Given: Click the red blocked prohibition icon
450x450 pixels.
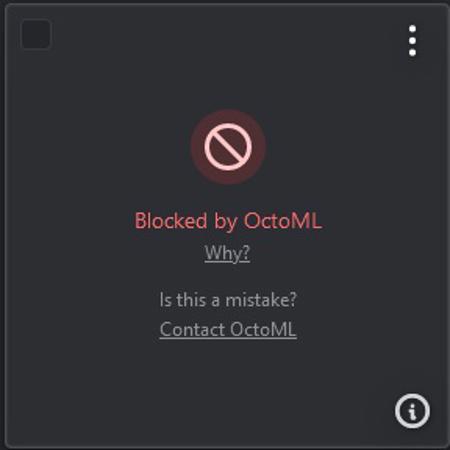Looking at the screenshot, I should [228, 147].
